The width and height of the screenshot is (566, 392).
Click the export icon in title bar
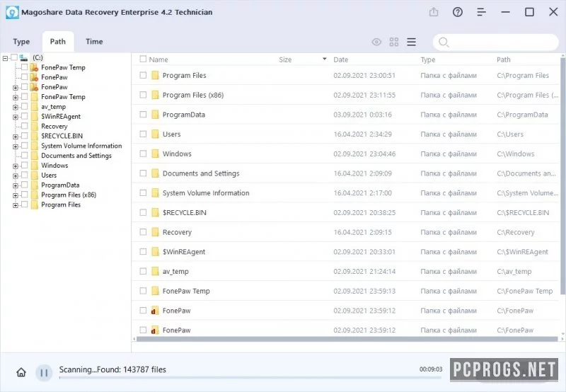coord(434,12)
